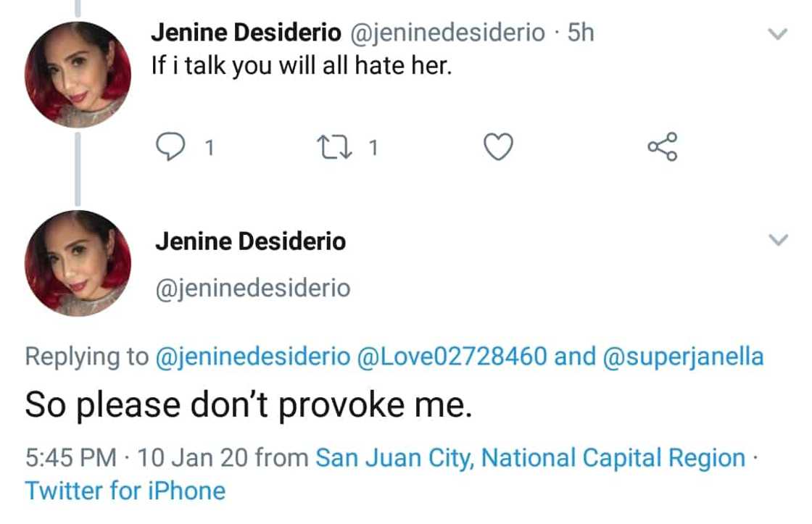
Task: Expand the chevron menu on the first tweet
Action: coord(777,34)
